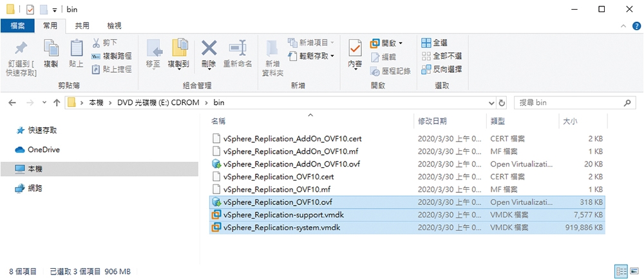Select vSphere_Replication_OVF10.mf file
The image size is (644, 279).
[407, 189]
